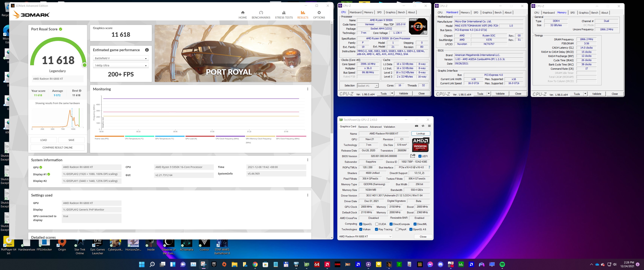Open Graphics tab in the CPU-Z Memory window
The height and width of the screenshot is (270, 644).
click(x=584, y=13)
